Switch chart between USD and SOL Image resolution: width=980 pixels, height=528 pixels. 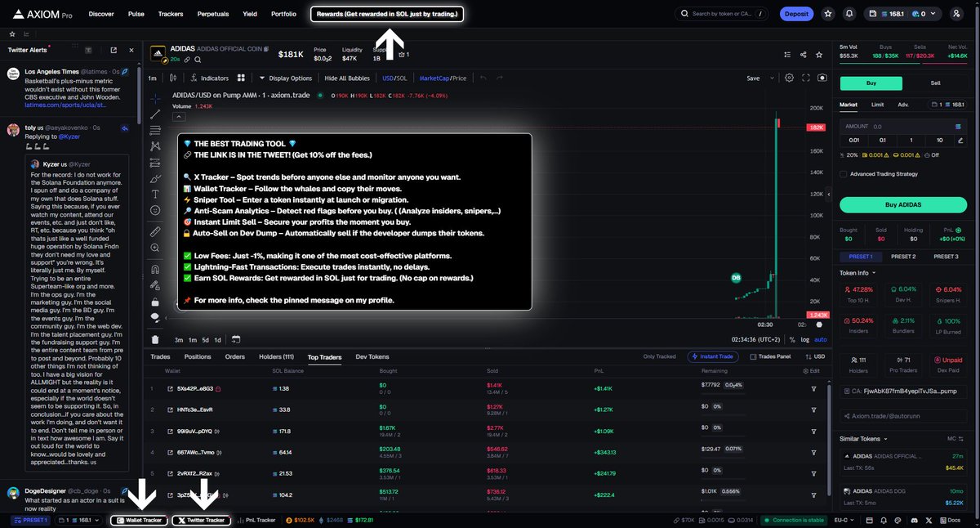point(394,78)
